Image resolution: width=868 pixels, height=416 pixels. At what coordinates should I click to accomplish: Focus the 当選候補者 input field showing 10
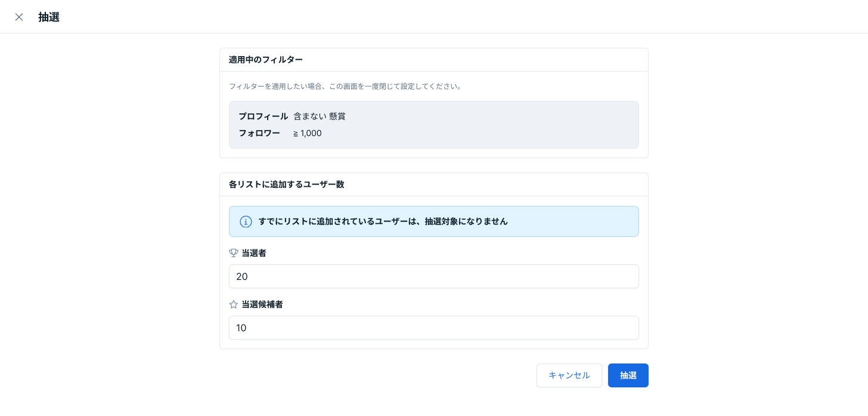coord(433,328)
